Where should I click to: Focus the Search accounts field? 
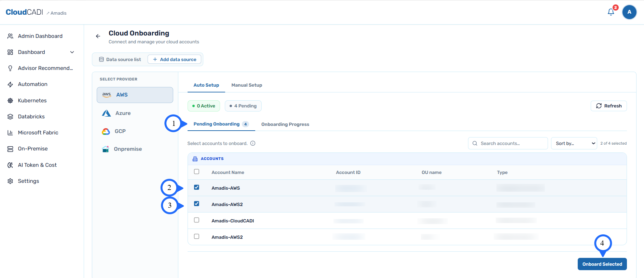[x=508, y=143]
